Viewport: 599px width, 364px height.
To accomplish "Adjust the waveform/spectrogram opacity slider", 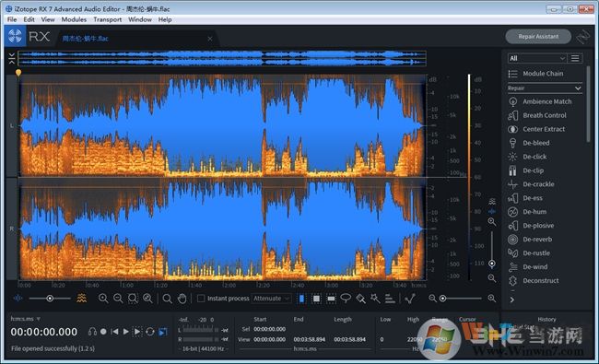I will tap(50, 299).
